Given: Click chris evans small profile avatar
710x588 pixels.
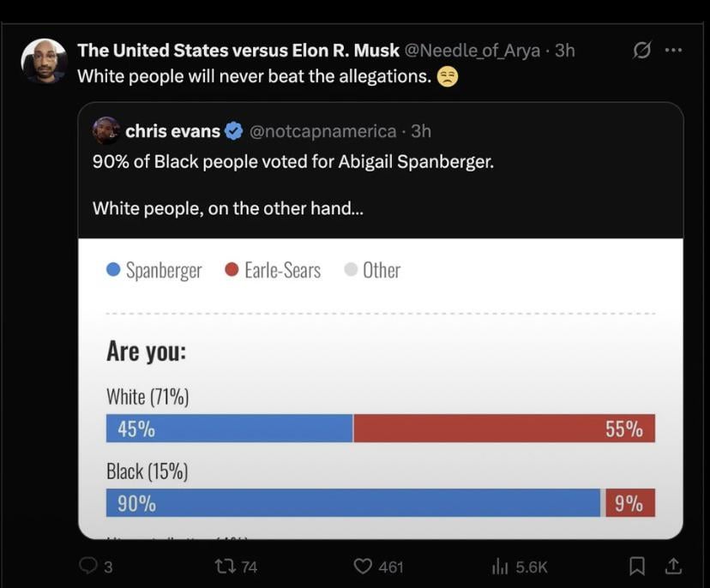Looking at the screenshot, I should (x=105, y=130).
